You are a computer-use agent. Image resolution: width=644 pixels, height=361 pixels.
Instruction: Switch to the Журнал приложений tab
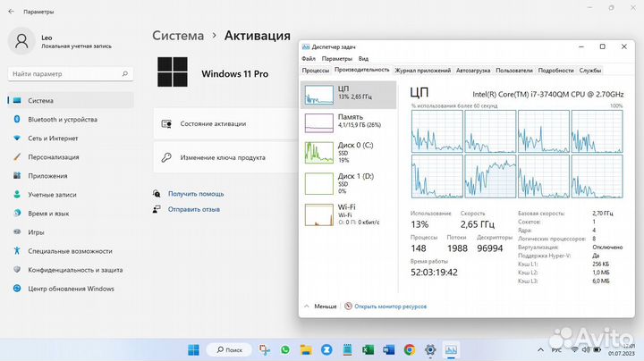coord(422,71)
